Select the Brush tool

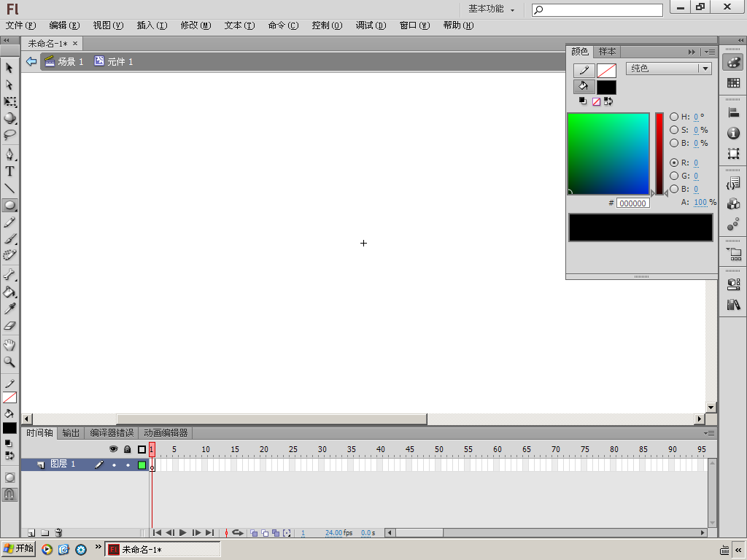(x=9, y=239)
